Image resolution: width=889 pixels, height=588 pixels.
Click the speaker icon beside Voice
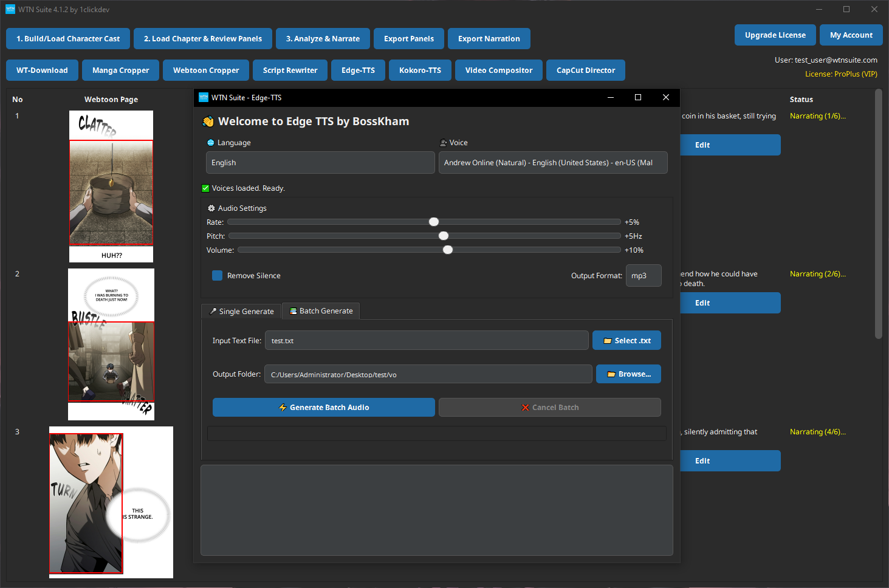click(443, 142)
